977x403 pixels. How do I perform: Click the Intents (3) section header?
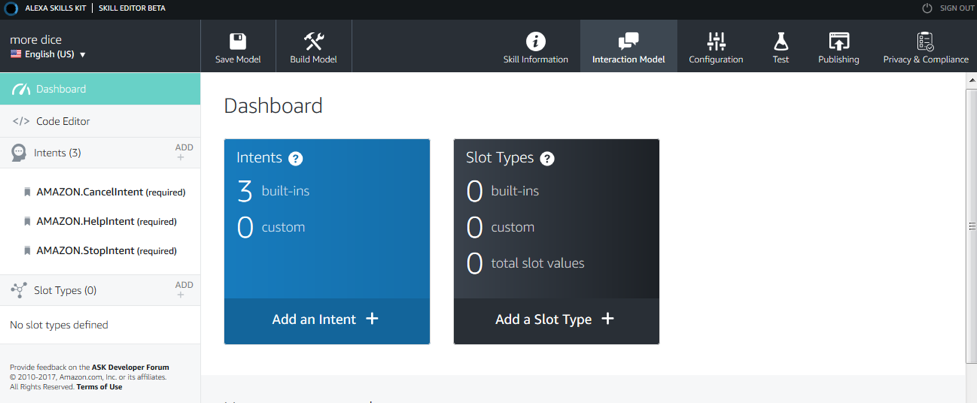coord(57,153)
